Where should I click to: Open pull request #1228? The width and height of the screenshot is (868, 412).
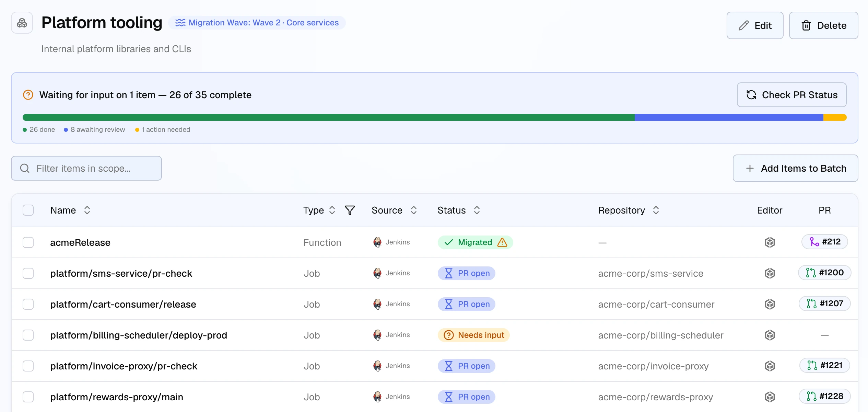click(x=825, y=396)
